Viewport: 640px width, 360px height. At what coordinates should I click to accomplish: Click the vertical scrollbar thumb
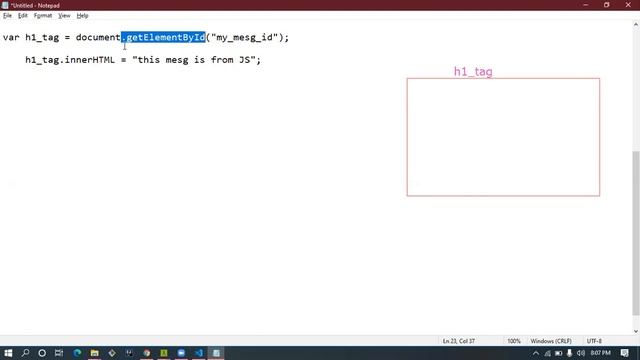[636, 233]
